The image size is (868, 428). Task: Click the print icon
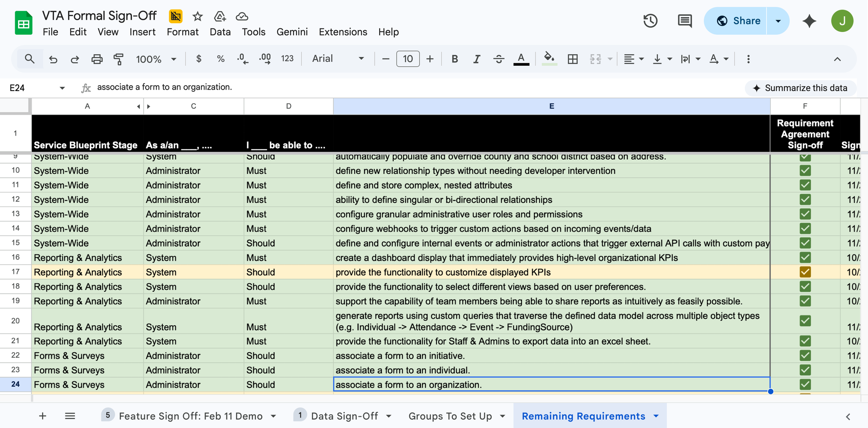point(97,59)
